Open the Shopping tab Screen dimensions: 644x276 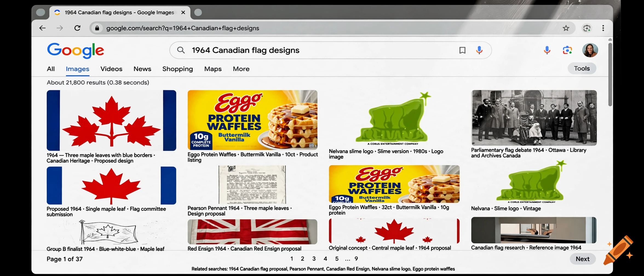[177, 69]
